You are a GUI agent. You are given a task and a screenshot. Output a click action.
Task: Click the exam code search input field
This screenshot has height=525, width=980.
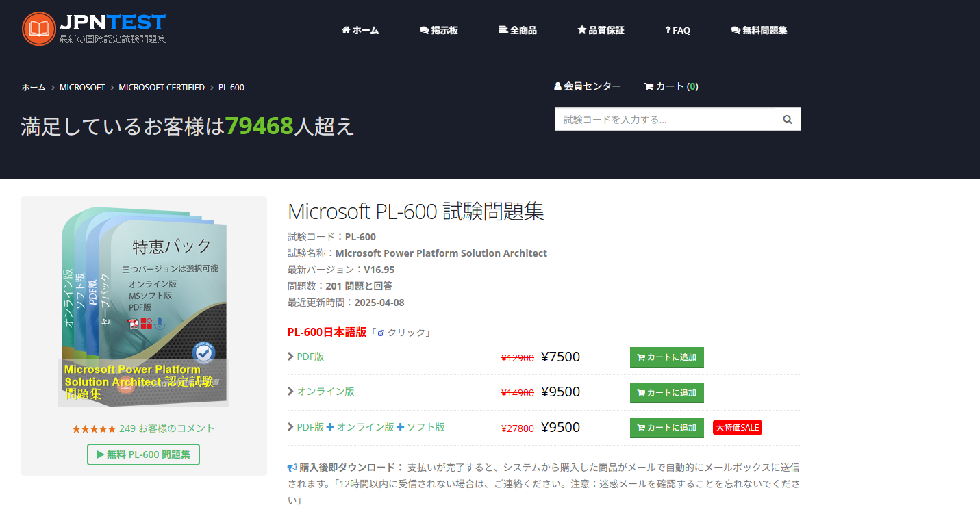point(664,119)
